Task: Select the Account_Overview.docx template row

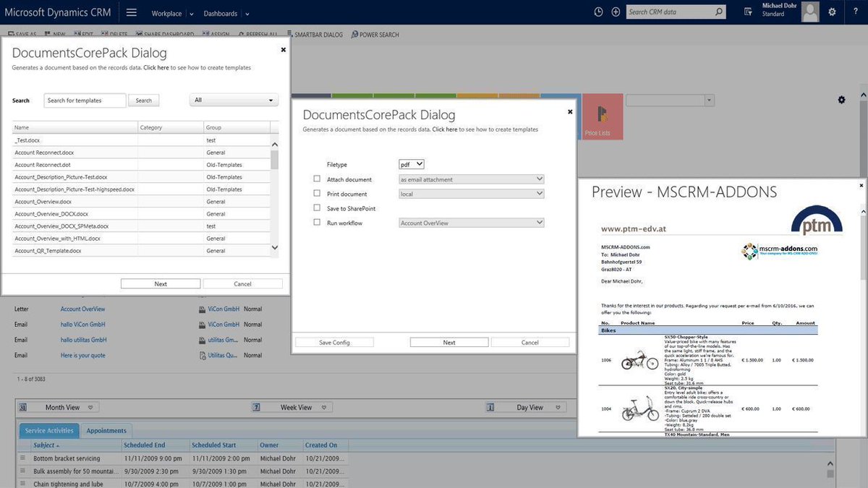Action: coord(142,202)
